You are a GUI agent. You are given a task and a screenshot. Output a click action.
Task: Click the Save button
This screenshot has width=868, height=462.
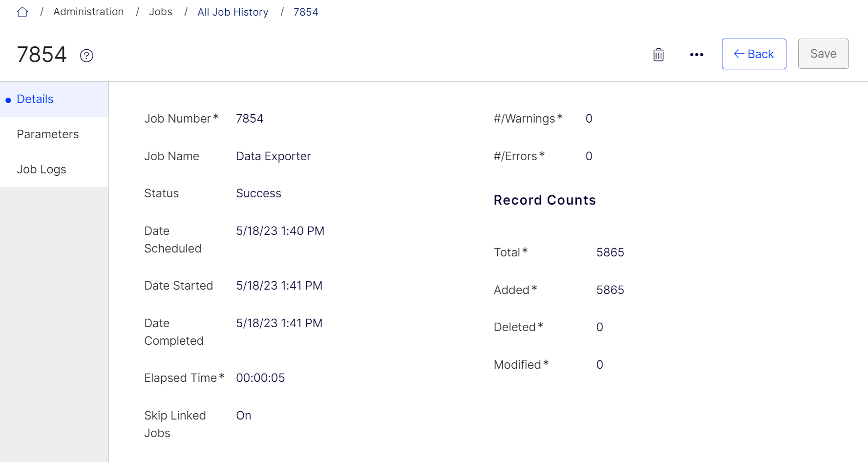[823, 54]
